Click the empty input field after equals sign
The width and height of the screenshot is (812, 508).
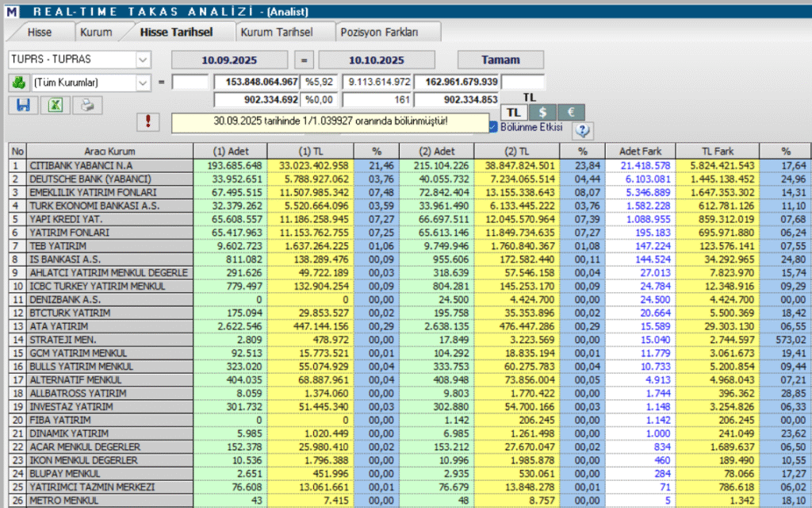point(190,82)
